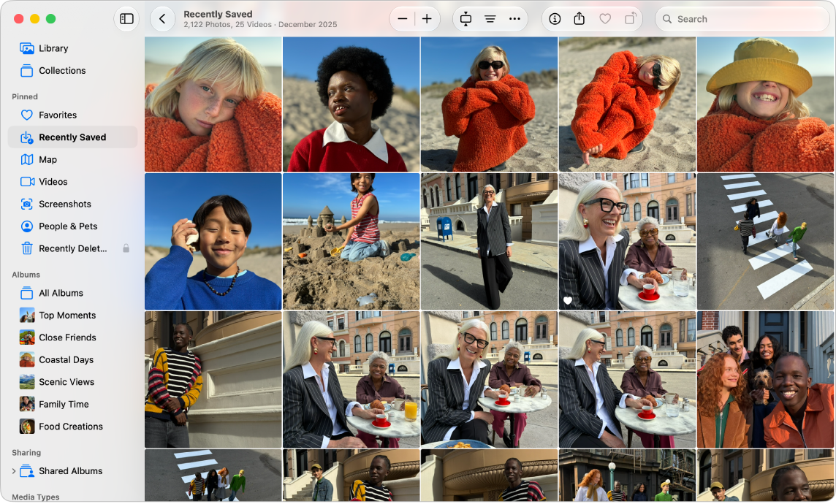Screen dimensions: 836x504
Task: Zoom out with the minus button
Action: 403,19
